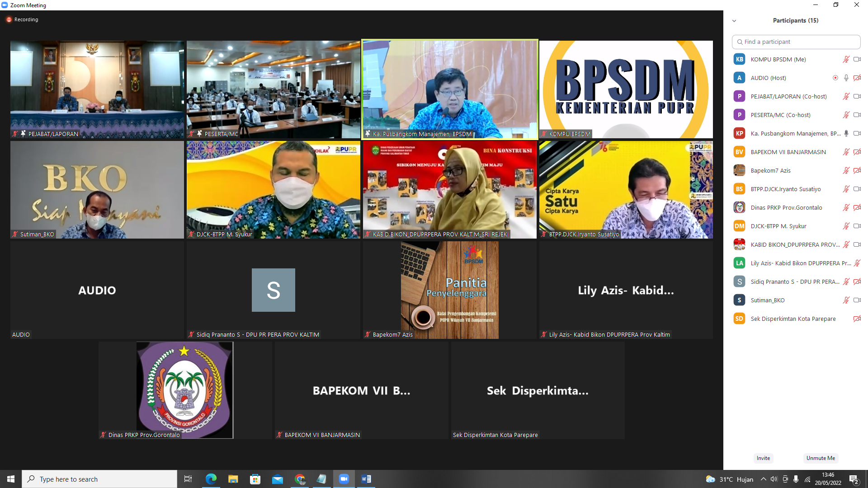
Task: Open Zoom from the taskbar
Action: 344,479
